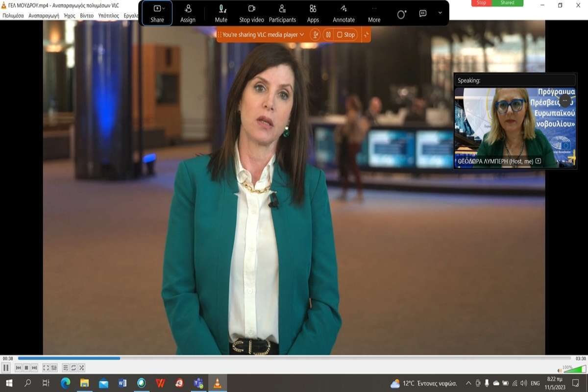Show hidden system tray icons
Viewport: 588px width, 392px height.
pos(468,383)
